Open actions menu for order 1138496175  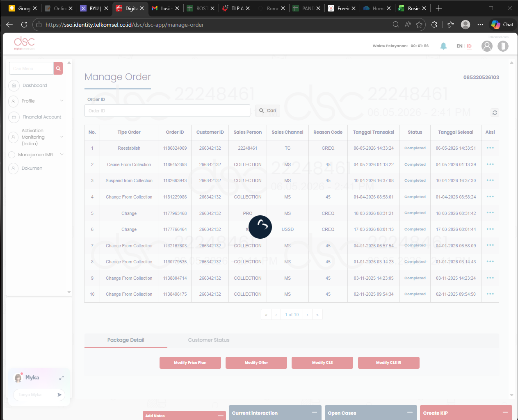[490, 294]
